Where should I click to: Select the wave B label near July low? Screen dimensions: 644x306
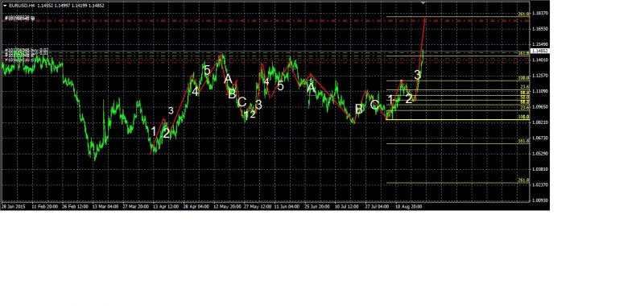point(359,109)
